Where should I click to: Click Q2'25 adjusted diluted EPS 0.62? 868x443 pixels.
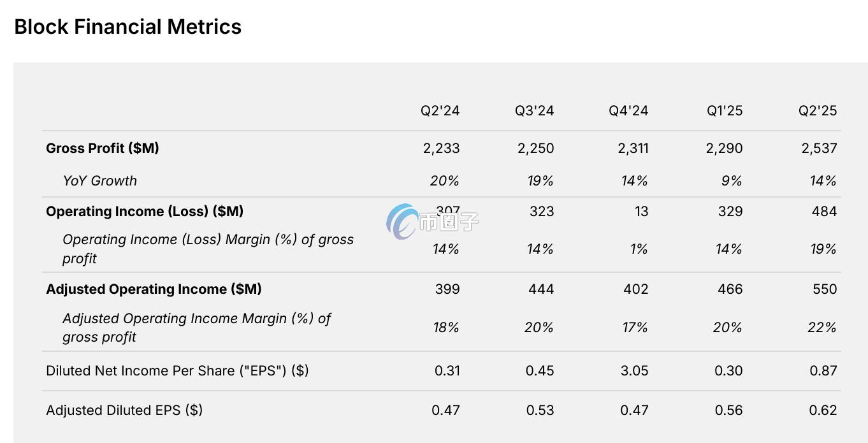point(823,410)
